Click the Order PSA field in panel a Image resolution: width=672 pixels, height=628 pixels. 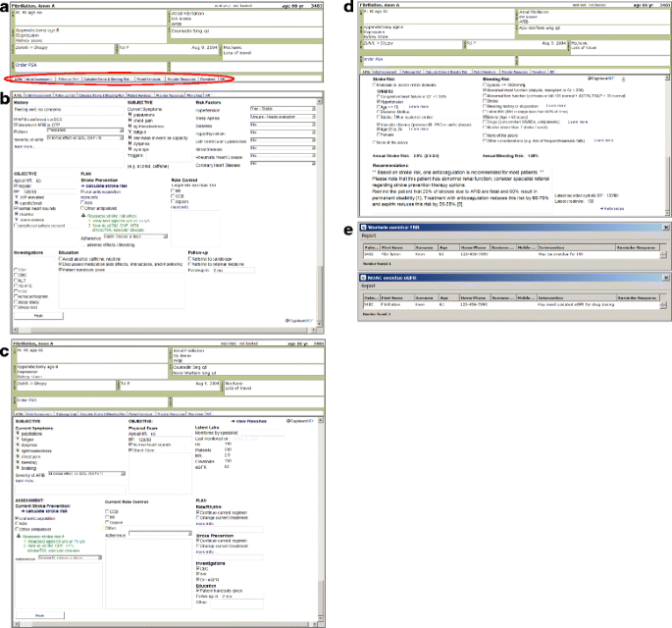pyautogui.click(x=90, y=67)
